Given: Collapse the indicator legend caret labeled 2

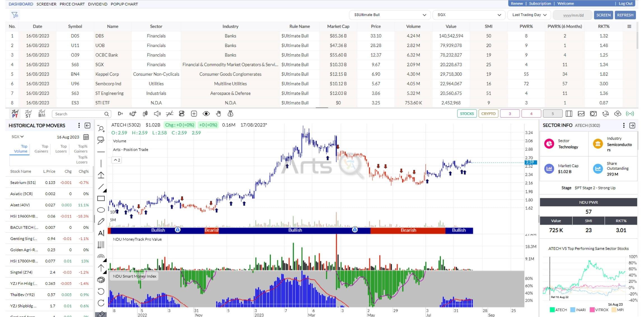Looking at the screenshot, I should tap(117, 160).
